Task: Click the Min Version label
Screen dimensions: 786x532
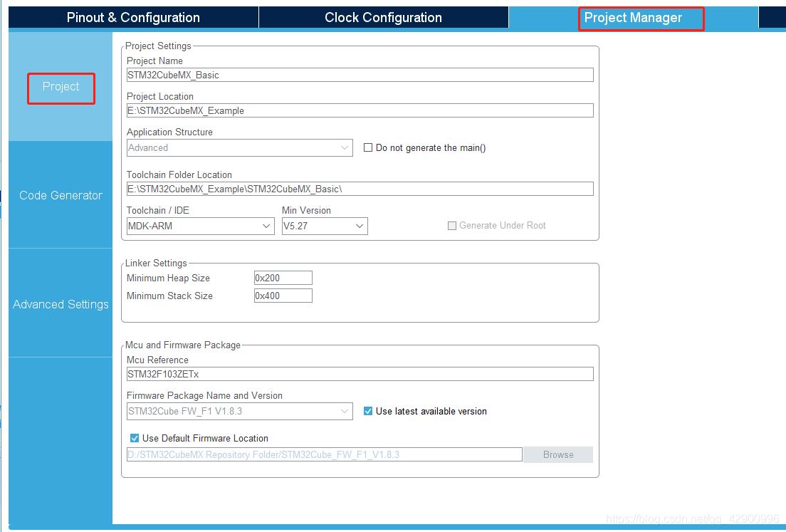Action: coord(306,210)
